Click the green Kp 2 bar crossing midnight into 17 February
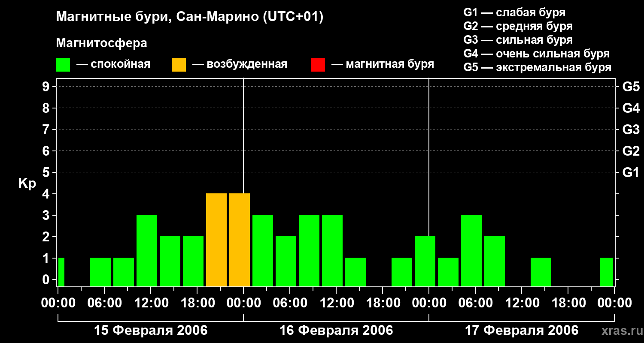Image resolution: width=644 pixels, height=343 pixels. coord(425,262)
